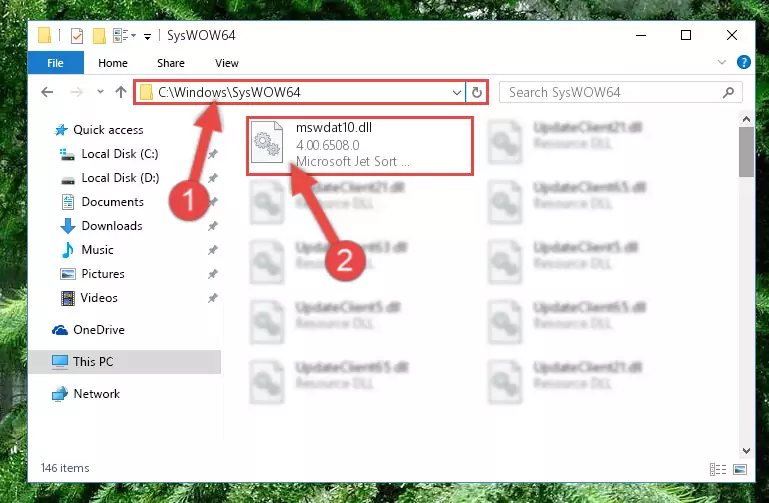The width and height of the screenshot is (769, 503).
Task: Refresh the SysWOW64 folder view
Action: point(477,92)
